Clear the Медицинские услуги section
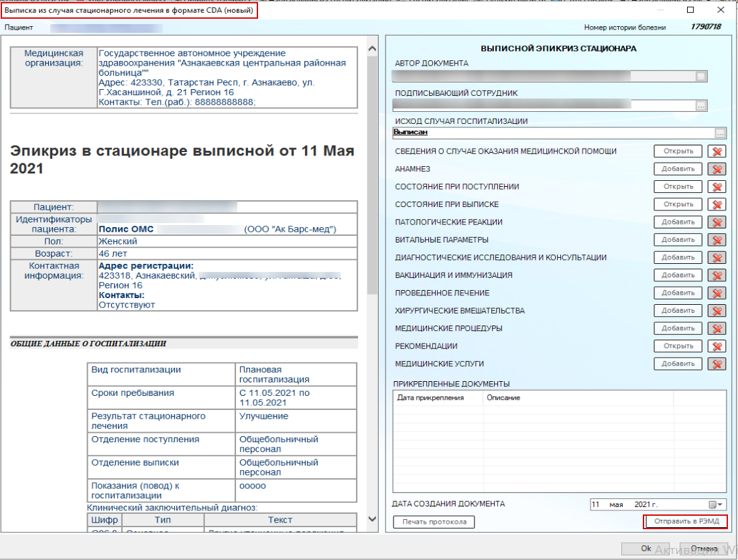 click(717, 364)
